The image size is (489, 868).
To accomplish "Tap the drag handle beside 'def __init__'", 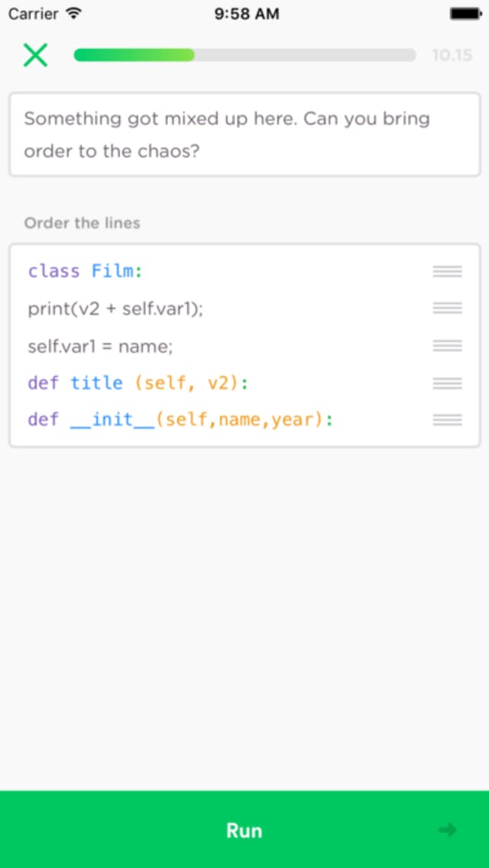I will point(447,420).
